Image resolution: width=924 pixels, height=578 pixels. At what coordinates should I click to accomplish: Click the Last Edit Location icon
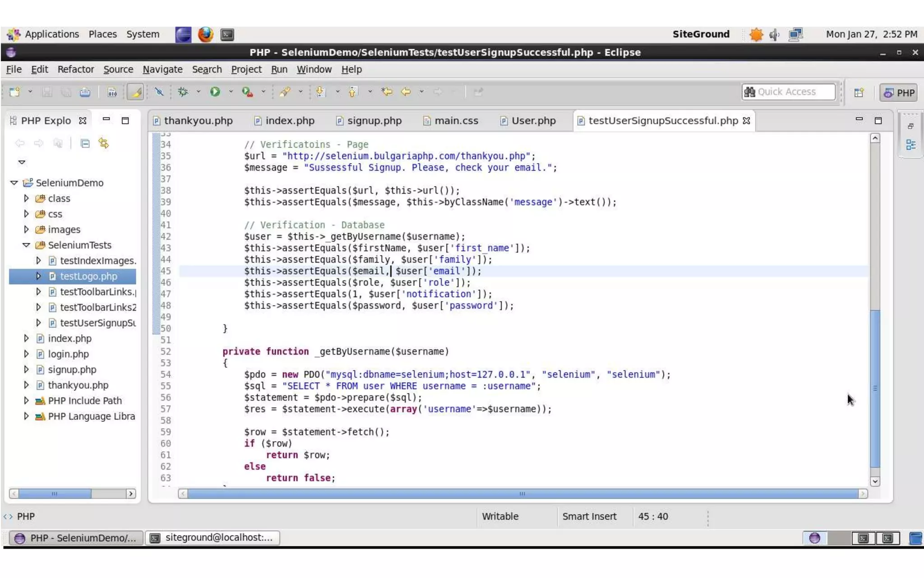point(387,92)
